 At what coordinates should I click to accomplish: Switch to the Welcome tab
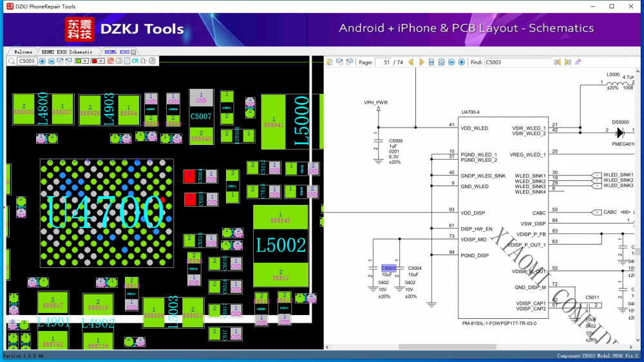(x=23, y=52)
